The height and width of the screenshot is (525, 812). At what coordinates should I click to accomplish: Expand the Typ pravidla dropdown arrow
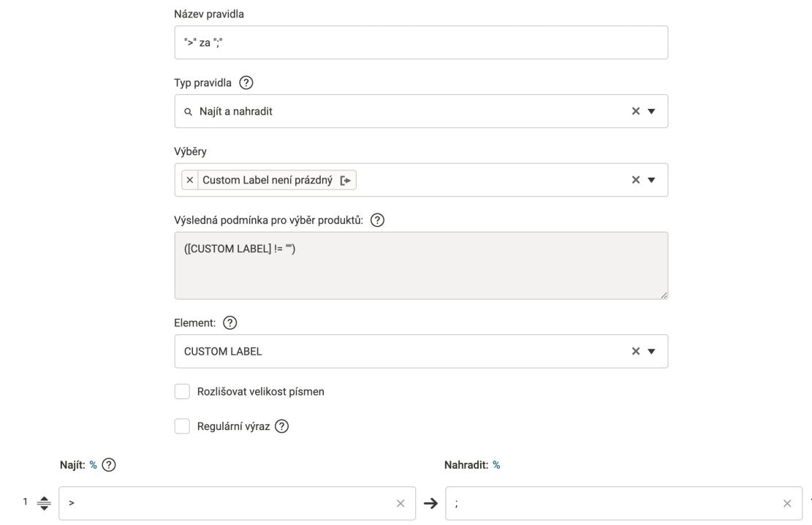click(x=651, y=111)
